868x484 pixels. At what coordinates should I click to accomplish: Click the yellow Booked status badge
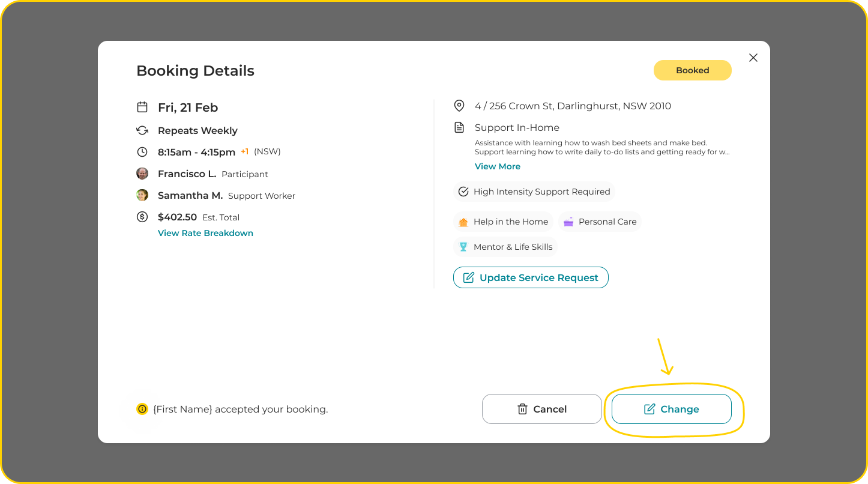click(692, 70)
